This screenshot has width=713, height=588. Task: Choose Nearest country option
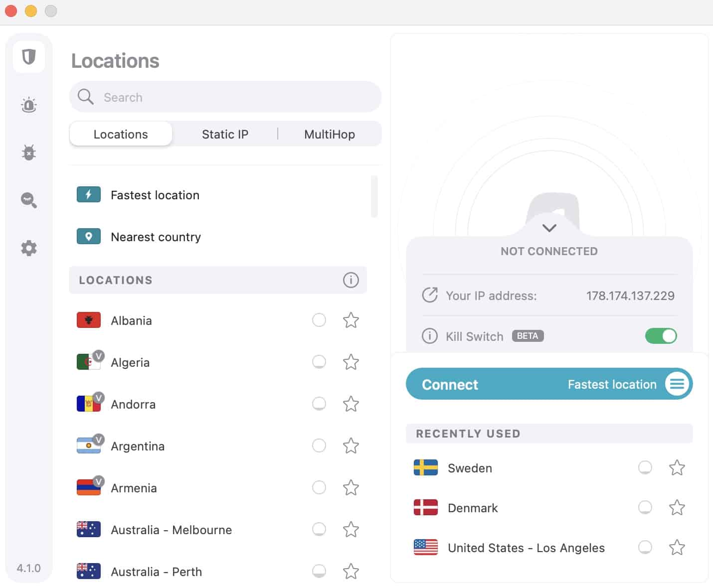(218, 237)
